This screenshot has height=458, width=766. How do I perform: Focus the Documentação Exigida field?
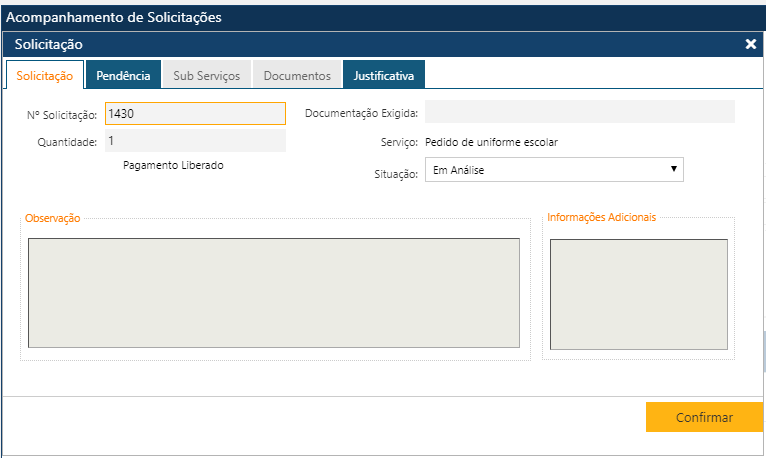[579, 112]
